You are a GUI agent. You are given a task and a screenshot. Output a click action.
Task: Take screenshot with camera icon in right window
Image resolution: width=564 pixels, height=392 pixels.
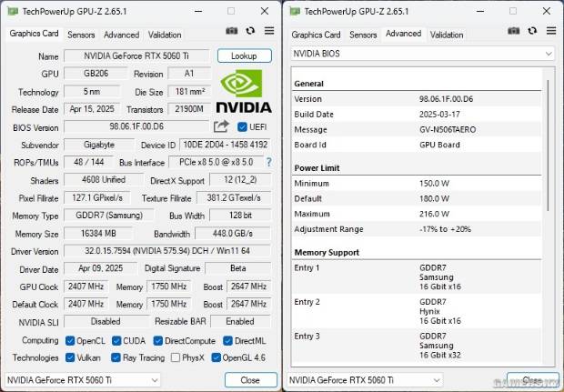tap(514, 31)
